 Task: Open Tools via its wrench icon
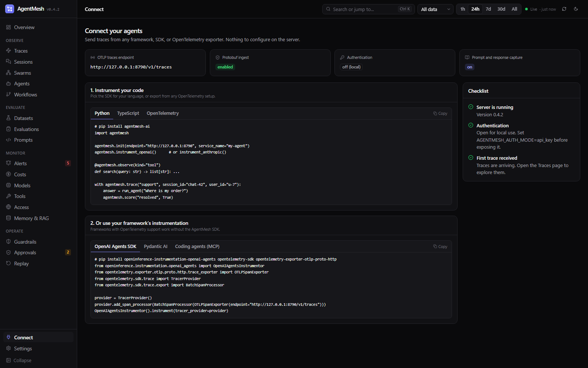8,196
